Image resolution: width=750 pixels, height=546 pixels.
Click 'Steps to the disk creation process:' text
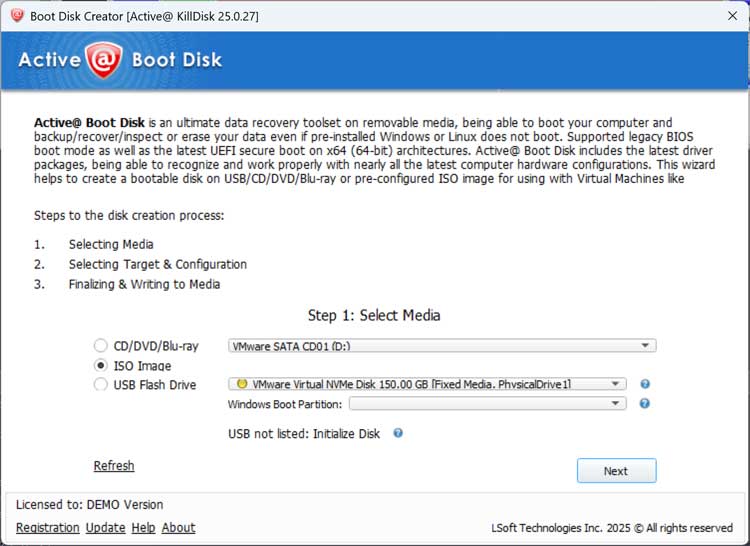click(129, 216)
